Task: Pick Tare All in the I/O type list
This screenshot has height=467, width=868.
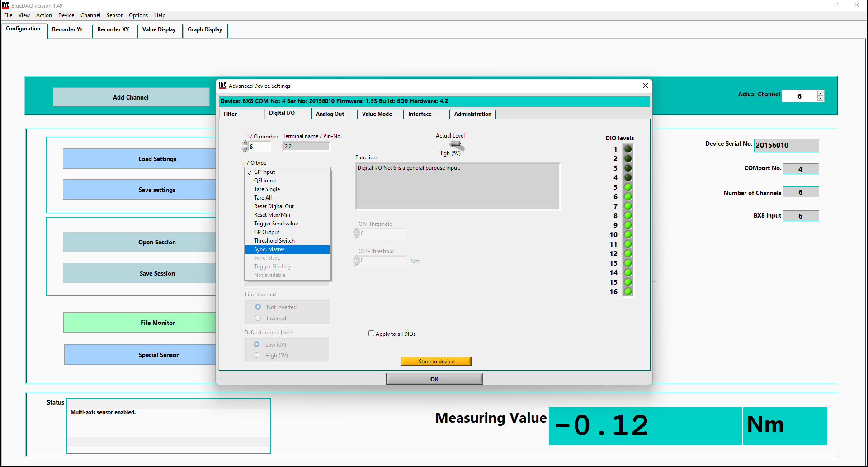Action: pyautogui.click(x=263, y=198)
